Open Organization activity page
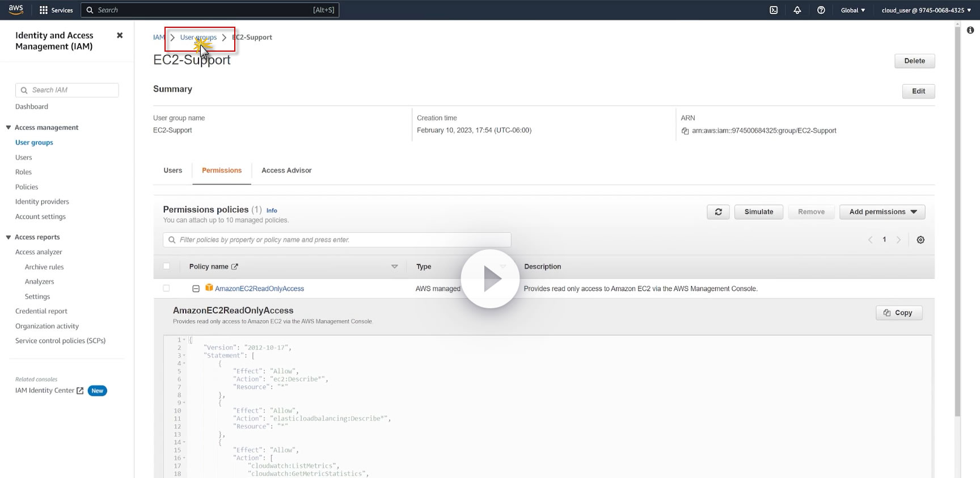The height and width of the screenshot is (478, 980). 47,326
